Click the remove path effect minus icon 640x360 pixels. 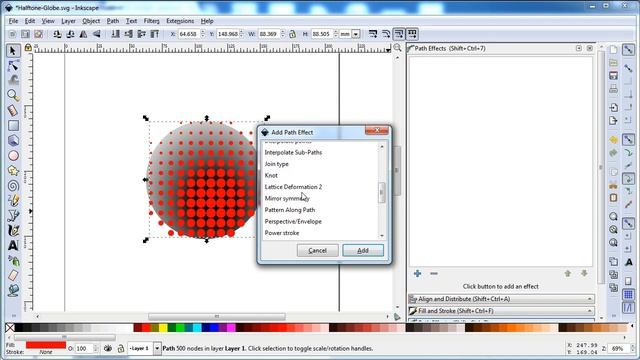[x=433, y=273]
